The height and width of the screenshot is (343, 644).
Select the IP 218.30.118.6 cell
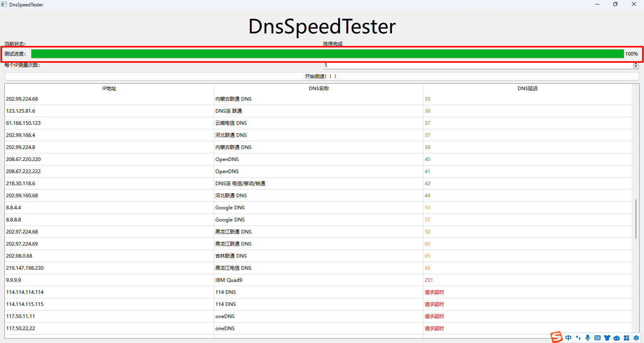(109, 183)
